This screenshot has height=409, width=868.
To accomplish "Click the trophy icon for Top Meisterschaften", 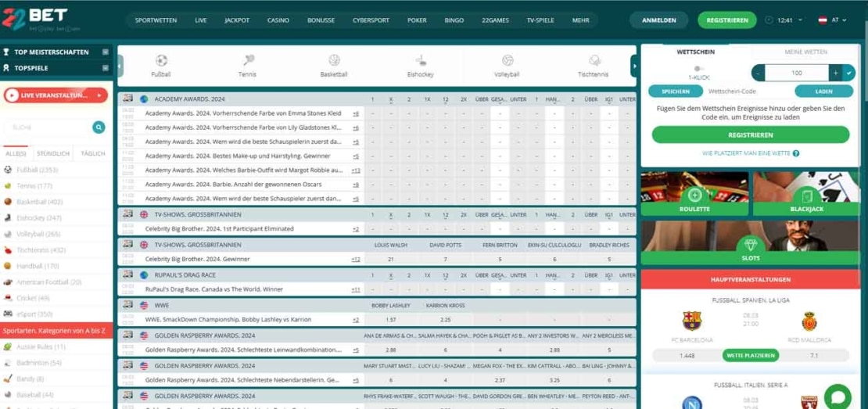I will pos(6,52).
